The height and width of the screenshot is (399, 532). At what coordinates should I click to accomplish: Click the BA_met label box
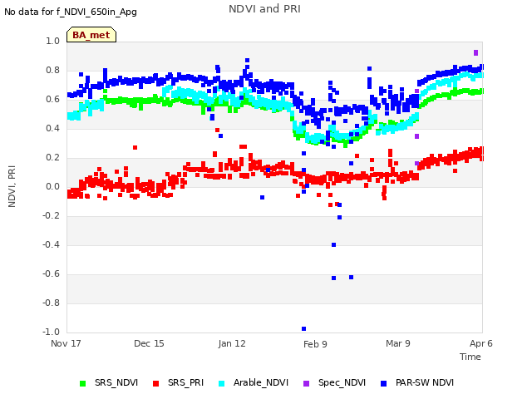91,35
